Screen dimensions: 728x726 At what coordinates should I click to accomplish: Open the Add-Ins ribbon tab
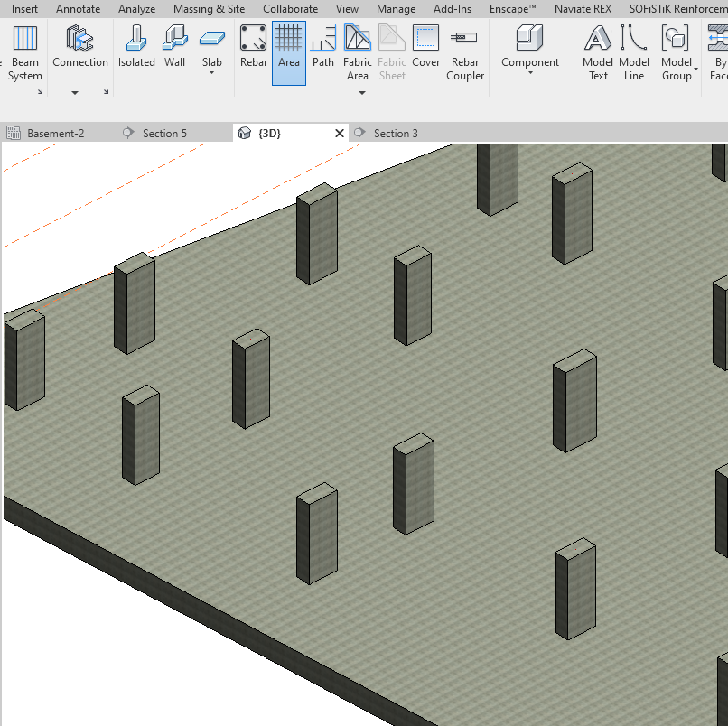453,8
